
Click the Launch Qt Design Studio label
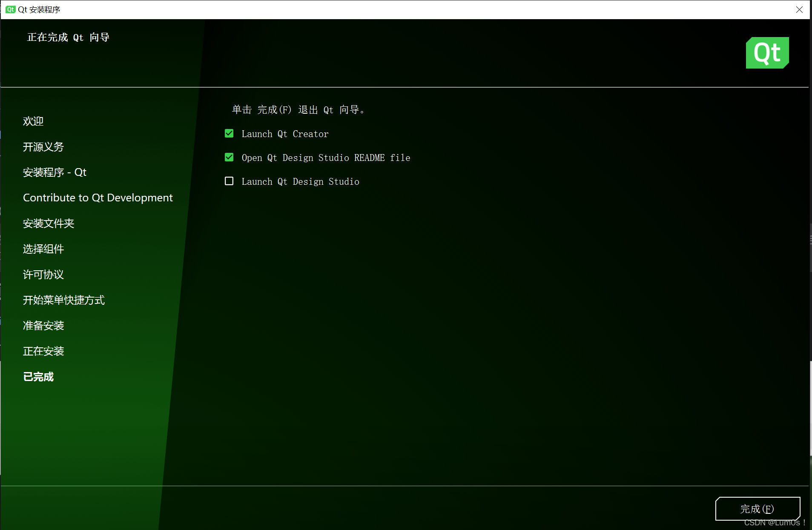pos(300,181)
